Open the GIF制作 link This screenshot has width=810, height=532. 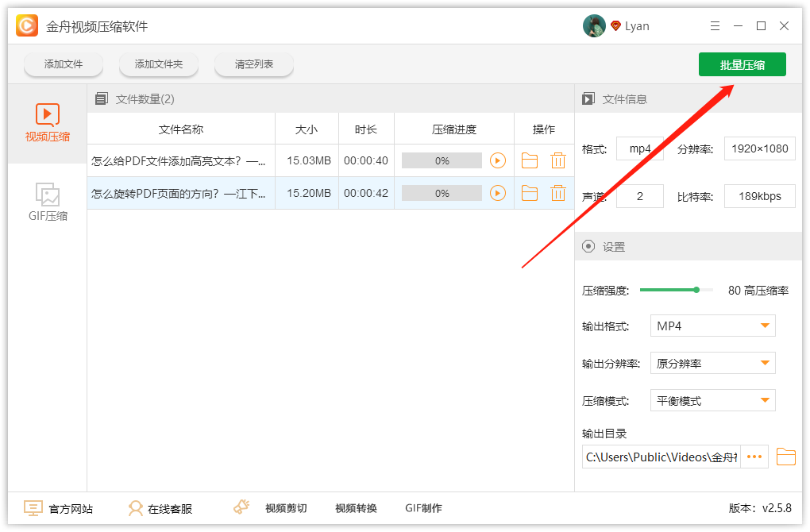tap(423, 508)
